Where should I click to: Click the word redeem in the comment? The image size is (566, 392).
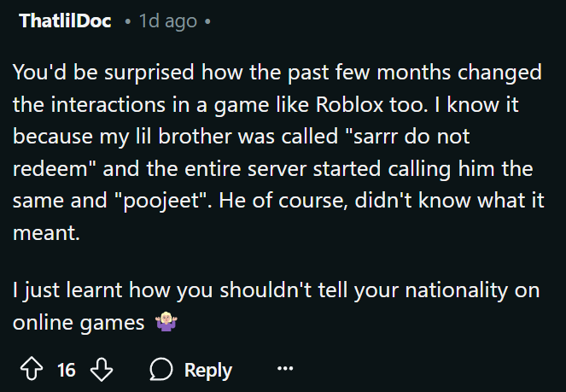point(50,168)
